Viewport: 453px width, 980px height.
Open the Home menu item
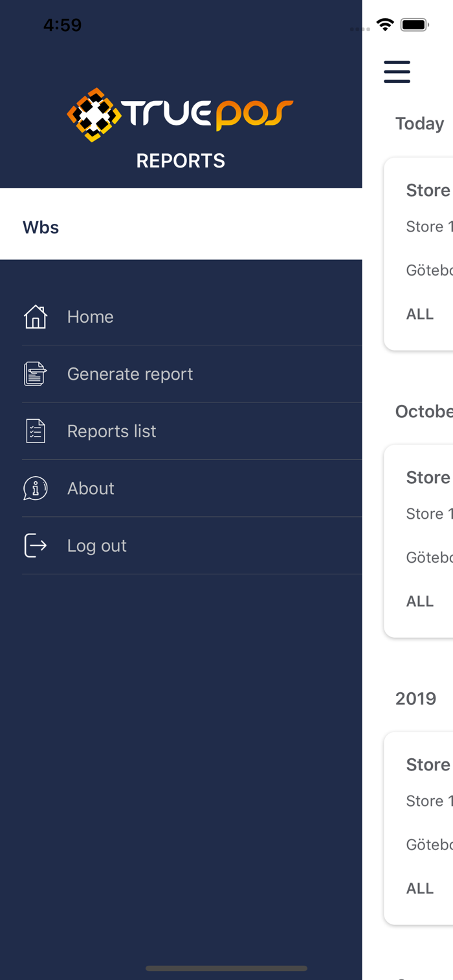[x=192, y=317]
